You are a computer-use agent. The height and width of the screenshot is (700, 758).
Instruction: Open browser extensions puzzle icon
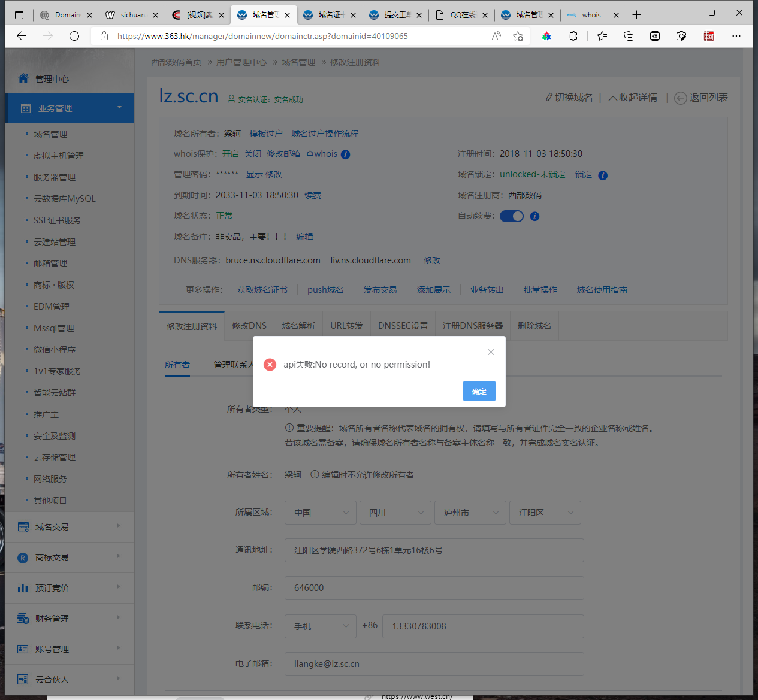[x=573, y=36]
